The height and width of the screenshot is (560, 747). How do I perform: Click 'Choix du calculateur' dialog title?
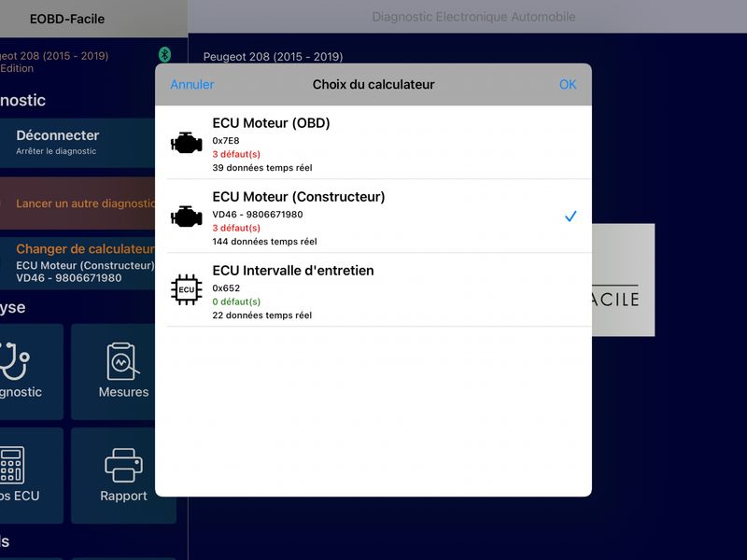point(373,84)
